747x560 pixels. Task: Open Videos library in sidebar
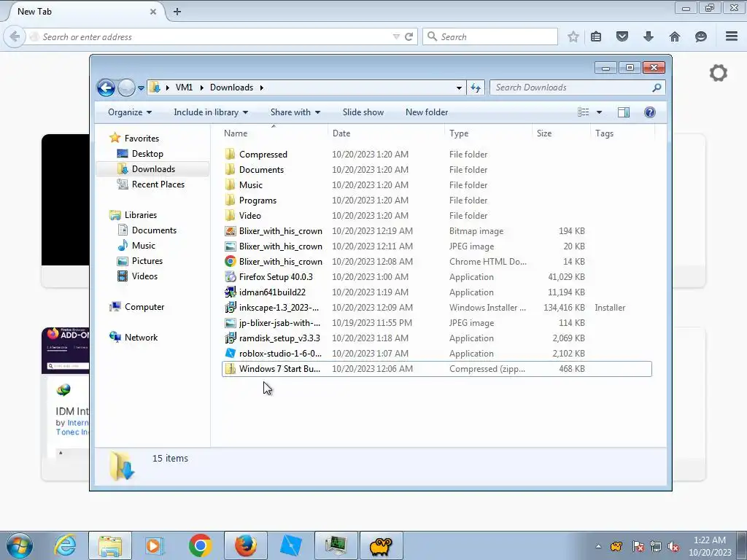144,276
